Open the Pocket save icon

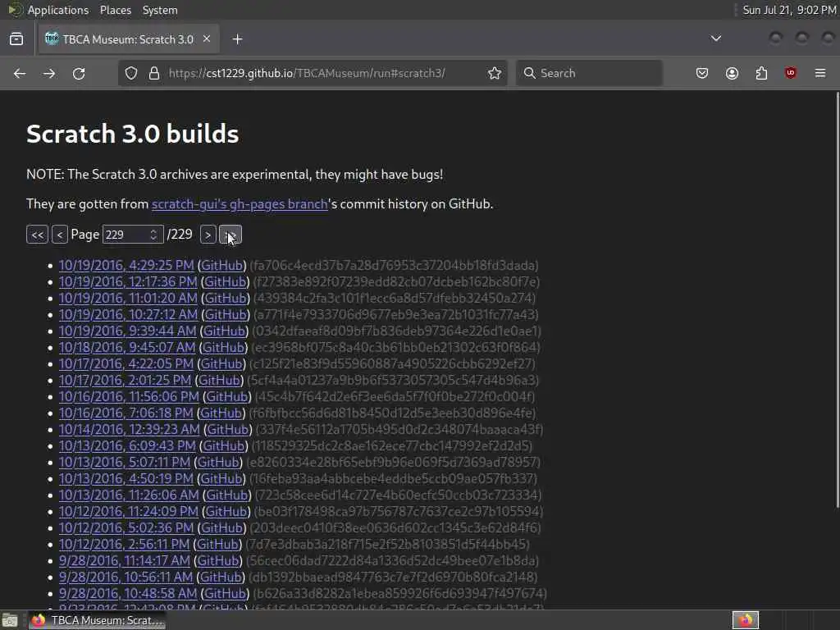click(x=702, y=73)
